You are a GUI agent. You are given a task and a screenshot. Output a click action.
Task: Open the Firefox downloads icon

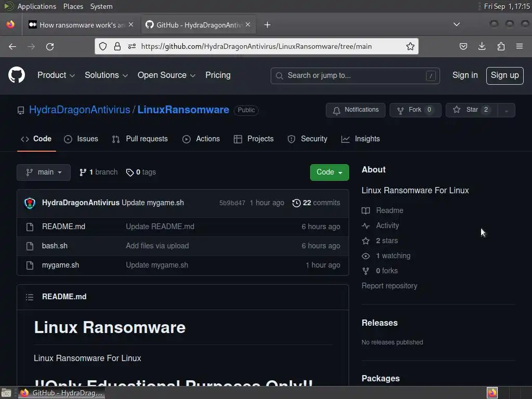482,46
